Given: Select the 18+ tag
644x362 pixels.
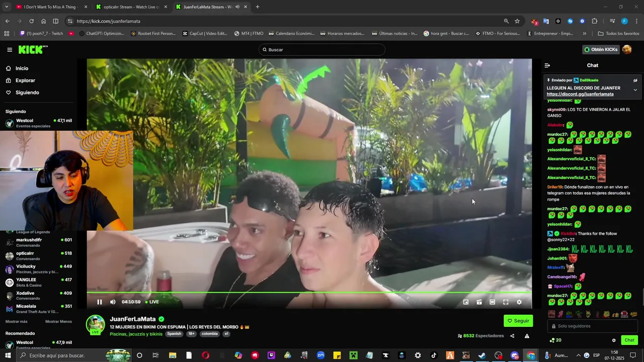Looking at the screenshot, I should pos(191,334).
